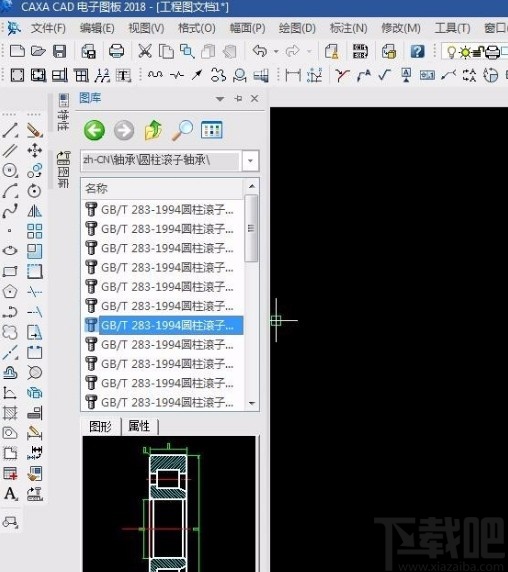
Task: Close the 图库 library panel
Action: [x=255, y=98]
